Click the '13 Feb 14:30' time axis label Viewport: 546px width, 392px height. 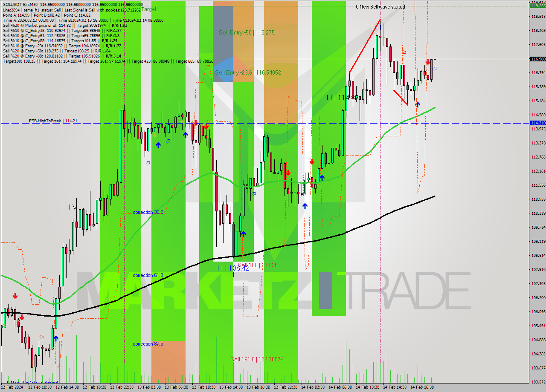click(x=231, y=387)
